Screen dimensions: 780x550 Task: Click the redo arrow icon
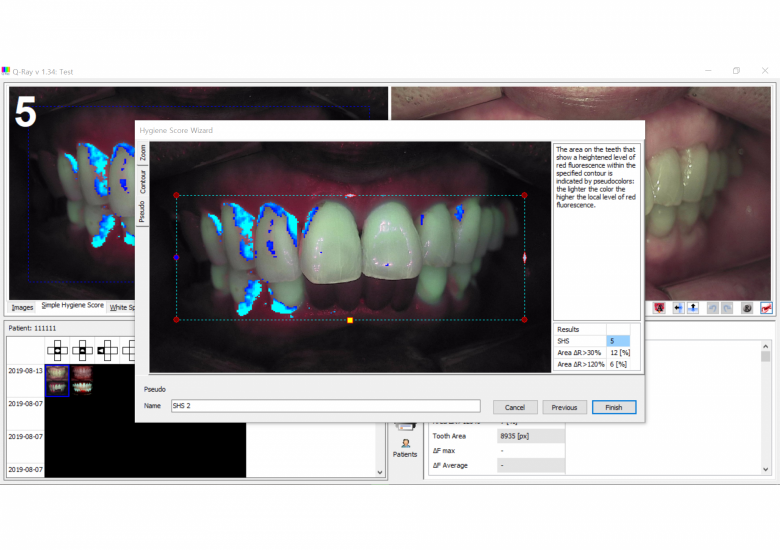[727, 308]
